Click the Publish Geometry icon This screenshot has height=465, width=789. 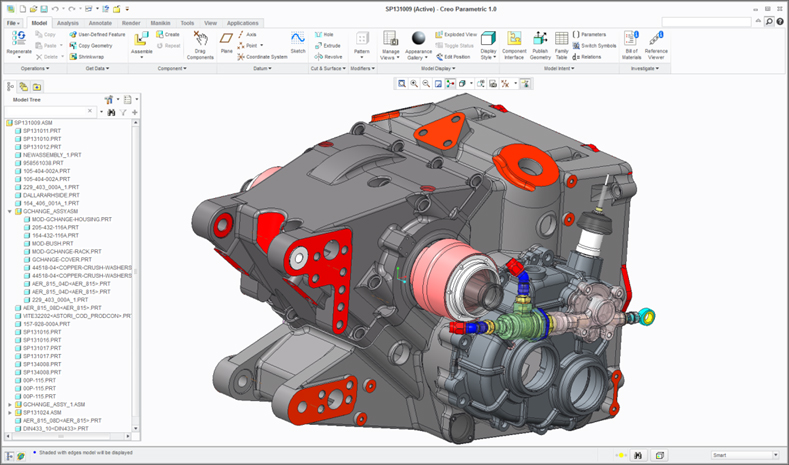[x=540, y=40]
